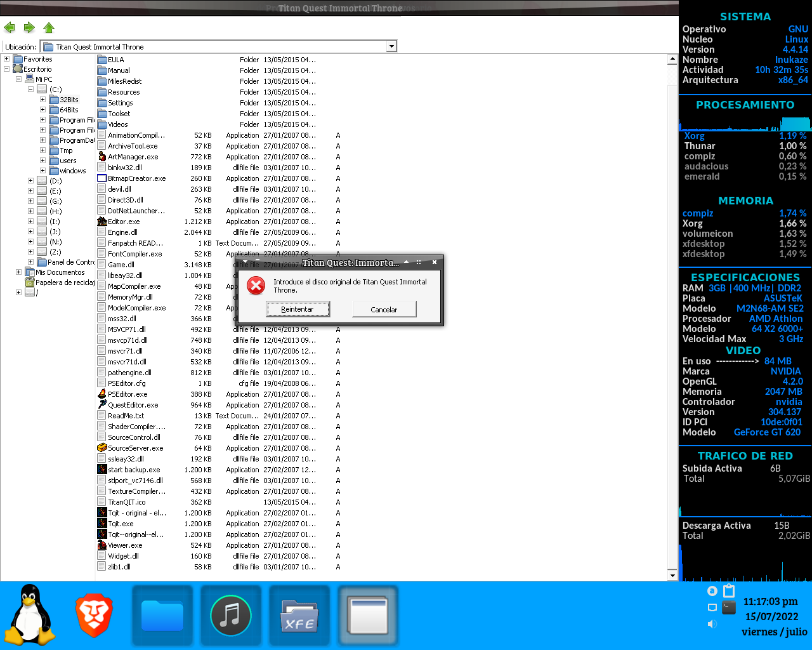Select the MilesRedist folder row
The image size is (812, 650).
(x=206, y=81)
